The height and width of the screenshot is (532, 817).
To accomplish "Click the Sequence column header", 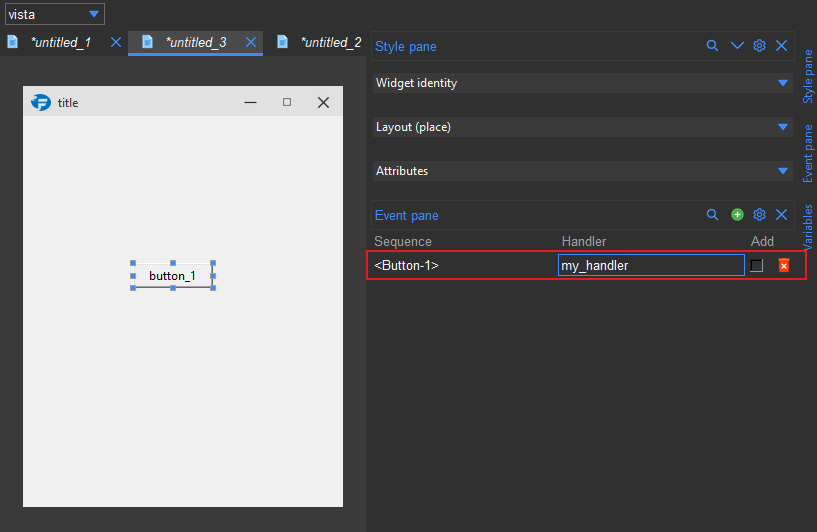I will 403,241.
